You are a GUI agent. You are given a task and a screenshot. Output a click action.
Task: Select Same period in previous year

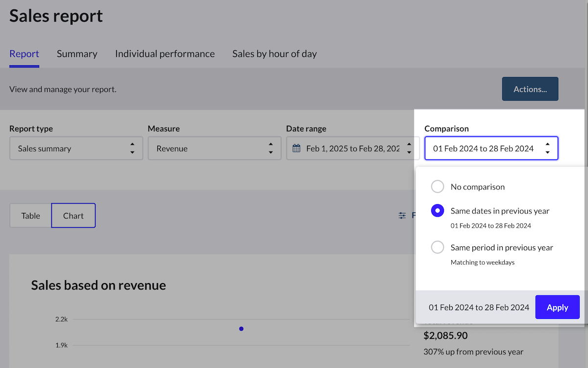[x=437, y=247]
